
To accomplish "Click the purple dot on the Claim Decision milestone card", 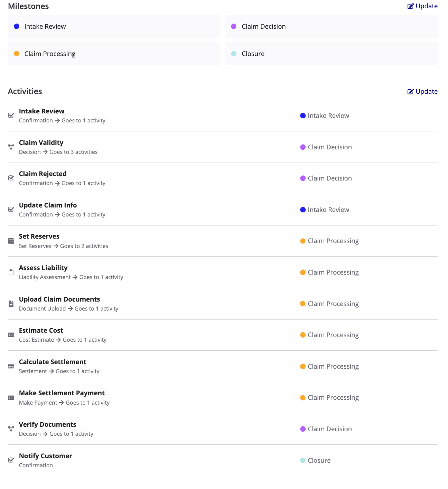I will click(234, 26).
